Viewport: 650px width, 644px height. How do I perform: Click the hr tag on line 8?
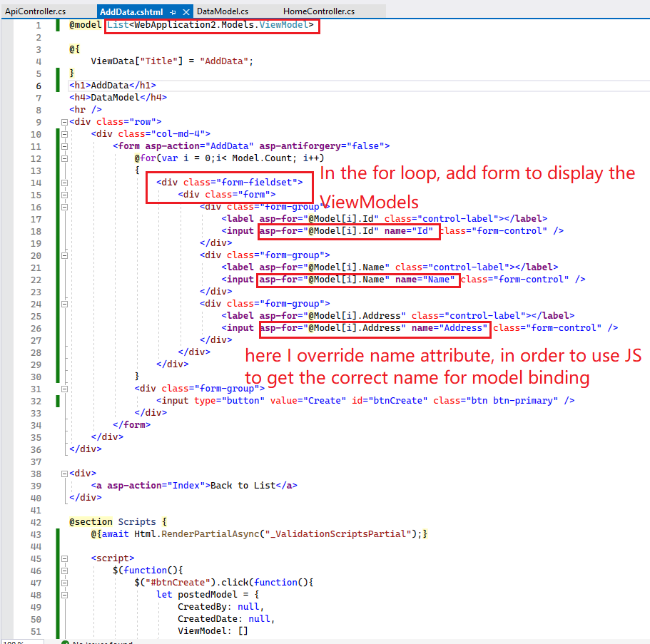coord(86,109)
